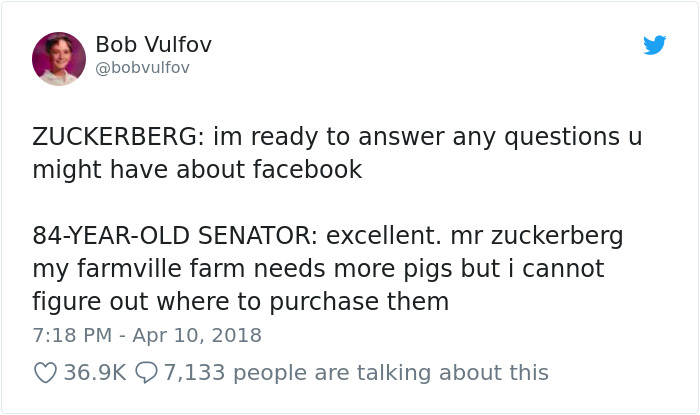Open 'people are talking about this' link

coord(391,373)
